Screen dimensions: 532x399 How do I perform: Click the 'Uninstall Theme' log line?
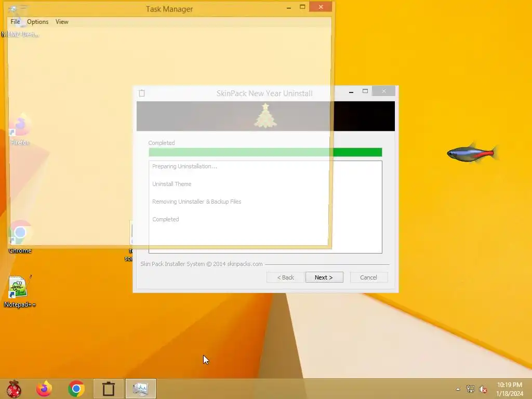[171, 184]
